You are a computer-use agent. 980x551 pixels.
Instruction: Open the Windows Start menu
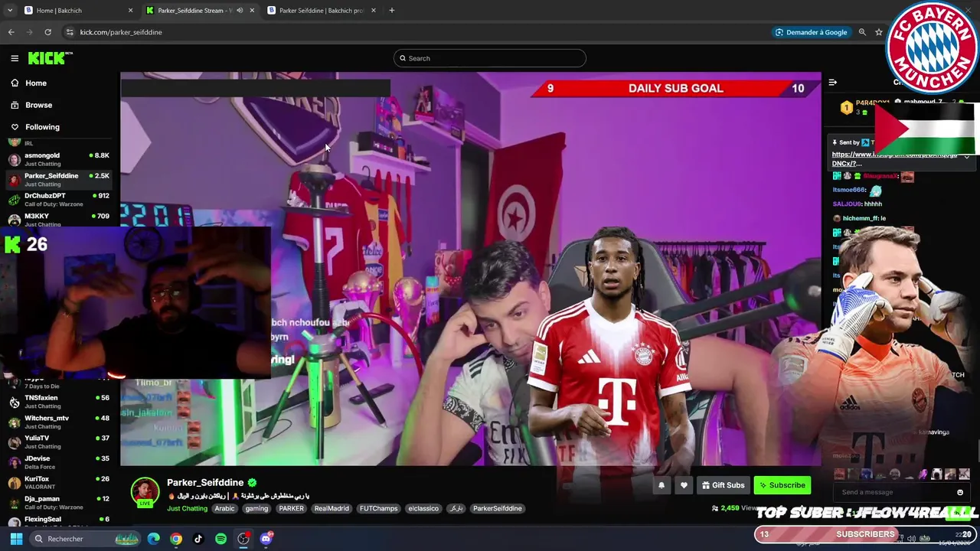click(16, 539)
